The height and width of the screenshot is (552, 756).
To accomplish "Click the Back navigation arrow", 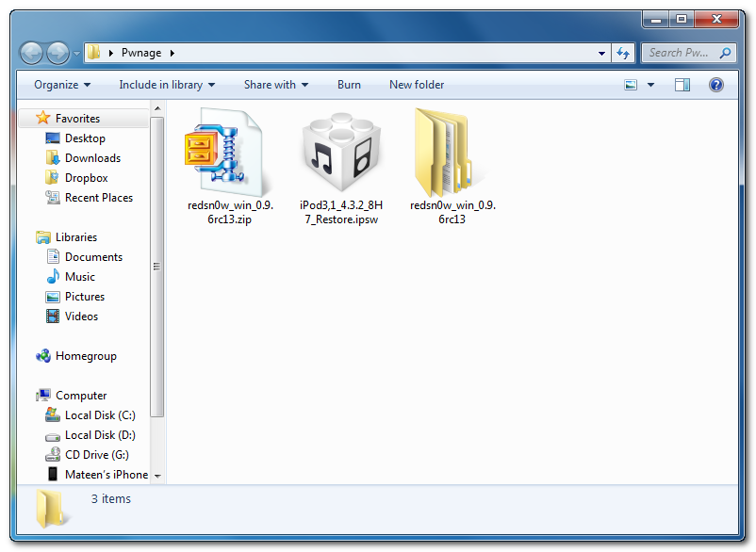I will [31, 54].
